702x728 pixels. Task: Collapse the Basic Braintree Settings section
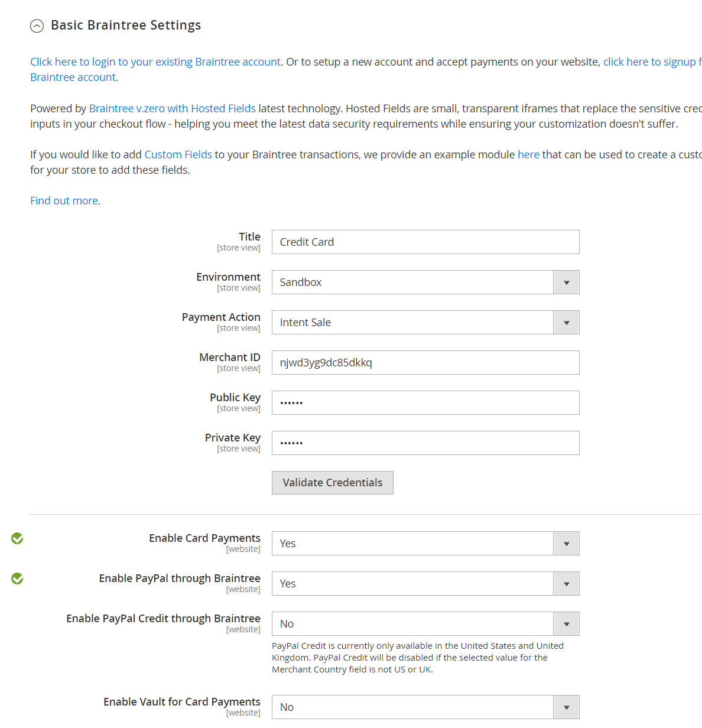pyautogui.click(x=37, y=26)
